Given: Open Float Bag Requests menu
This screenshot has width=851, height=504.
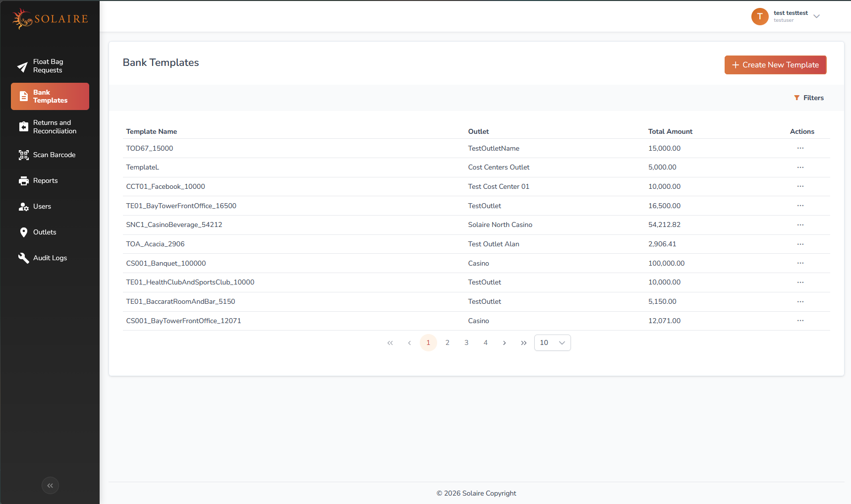Looking at the screenshot, I should click(x=50, y=66).
